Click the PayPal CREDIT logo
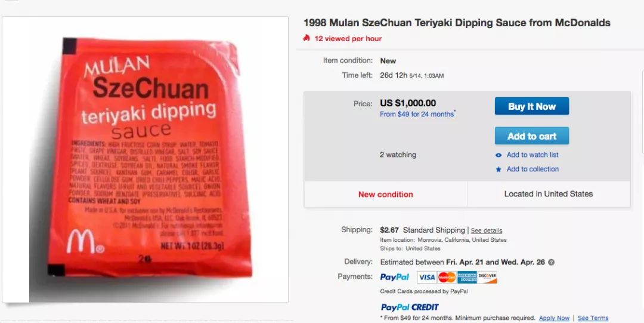Image resolution: width=644 pixels, height=323 pixels. [410, 307]
